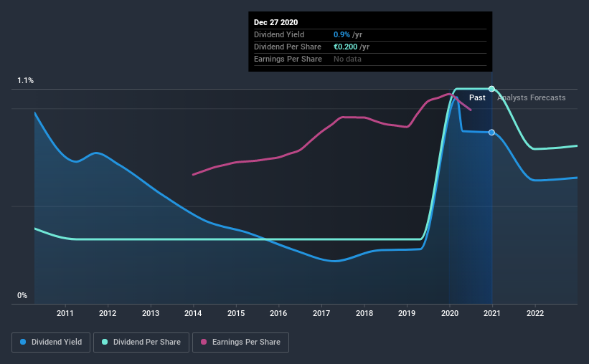Click the 2015 x-axis label
The width and height of the screenshot is (589, 364).
[x=236, y=313]
